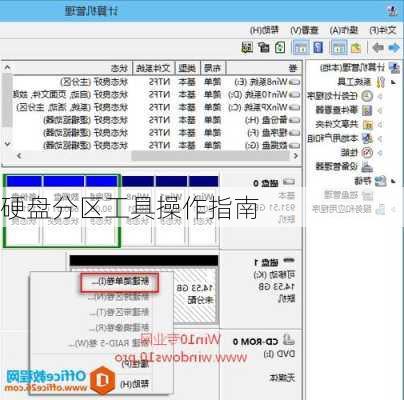Expand the 共享文件夹 node arrow
The width and height of the screenshot is (404, 400).
[380, 124]
